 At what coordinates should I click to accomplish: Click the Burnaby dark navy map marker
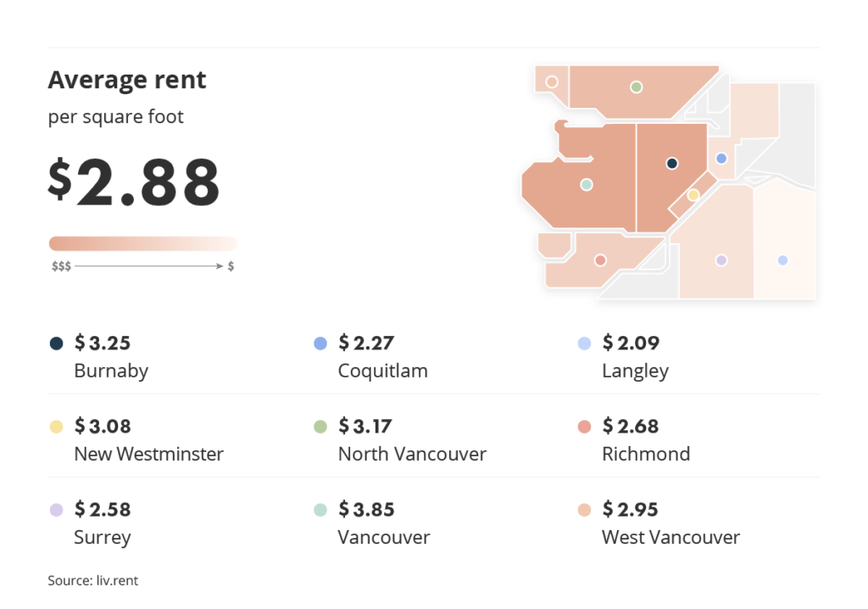pos(672,164)
